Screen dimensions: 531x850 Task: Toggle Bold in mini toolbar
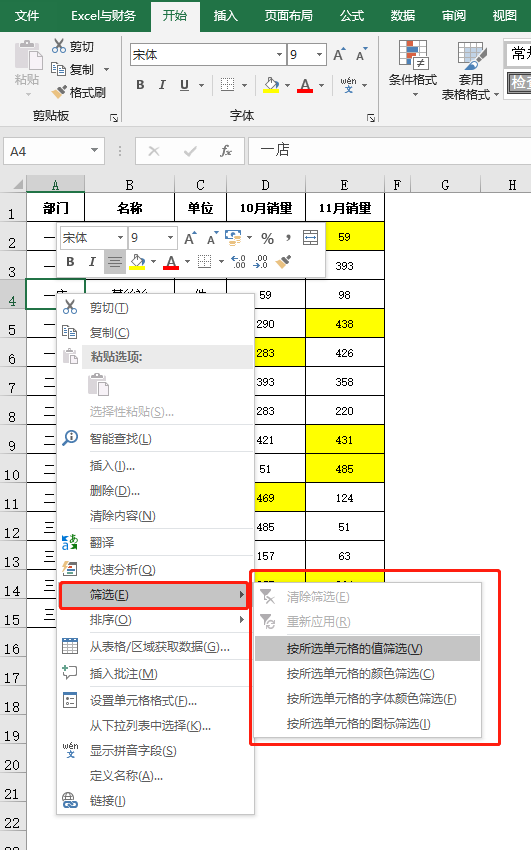tap(70, 262)
